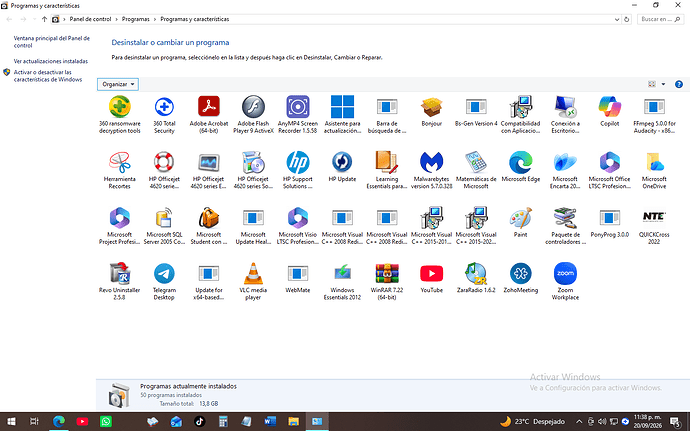Open Activar o desactivar características de Windows

(48, 76)
